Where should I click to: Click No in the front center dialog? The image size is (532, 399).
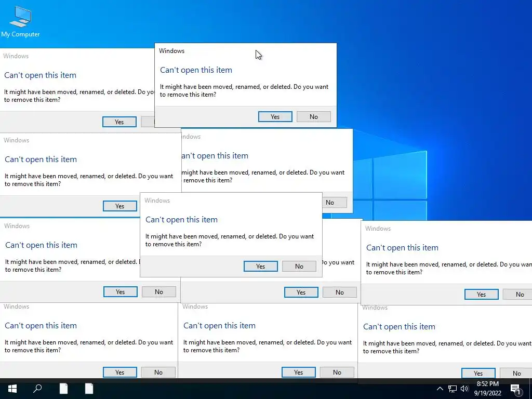coord(299,267)
